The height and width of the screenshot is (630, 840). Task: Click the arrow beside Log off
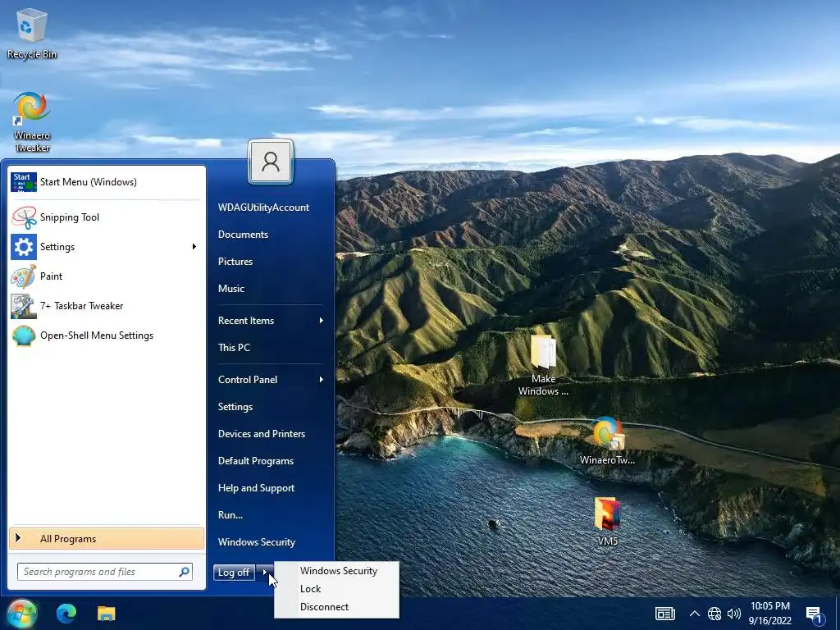[265, 572]
